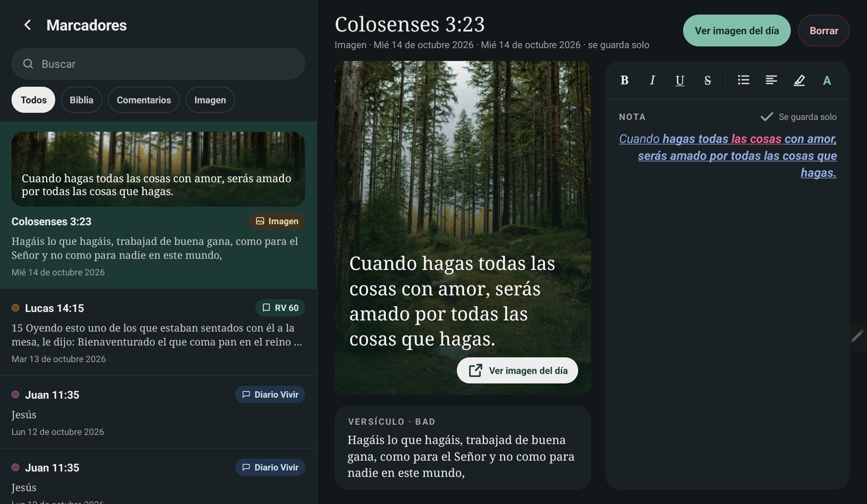Insert a bulleted list in the note
The height and width of the screenshot is (504, 867).
pos(743,80)
